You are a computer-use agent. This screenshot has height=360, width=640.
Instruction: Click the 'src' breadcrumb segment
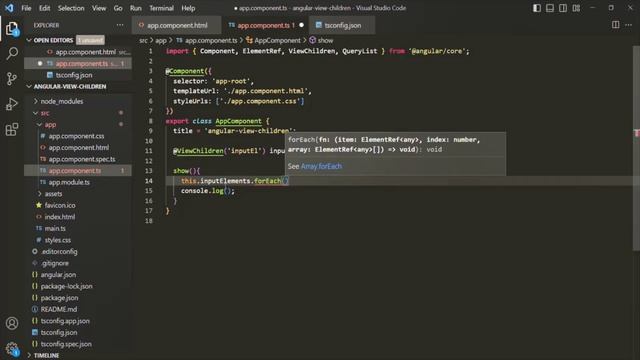(x=143, y=40)
